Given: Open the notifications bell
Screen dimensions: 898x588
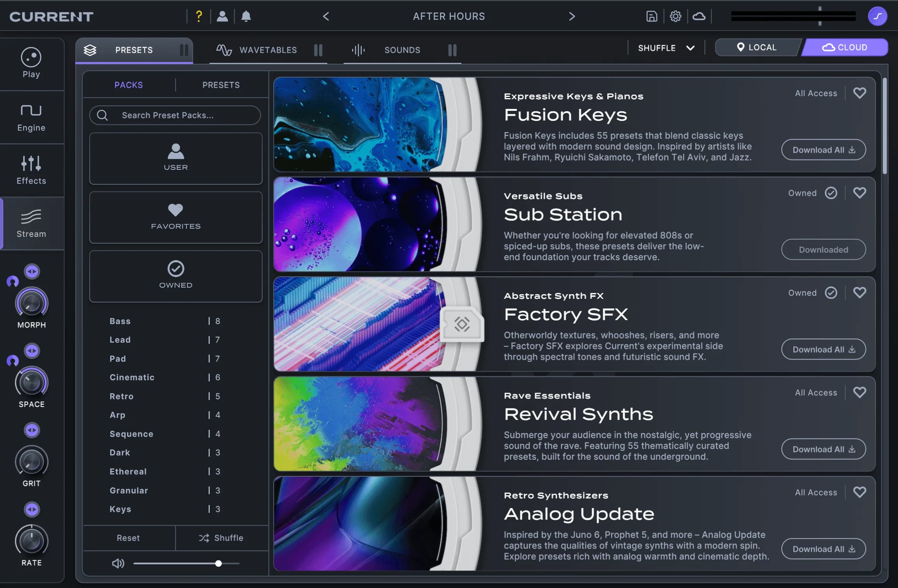Looking at the screenshot, I should [246, 16].
